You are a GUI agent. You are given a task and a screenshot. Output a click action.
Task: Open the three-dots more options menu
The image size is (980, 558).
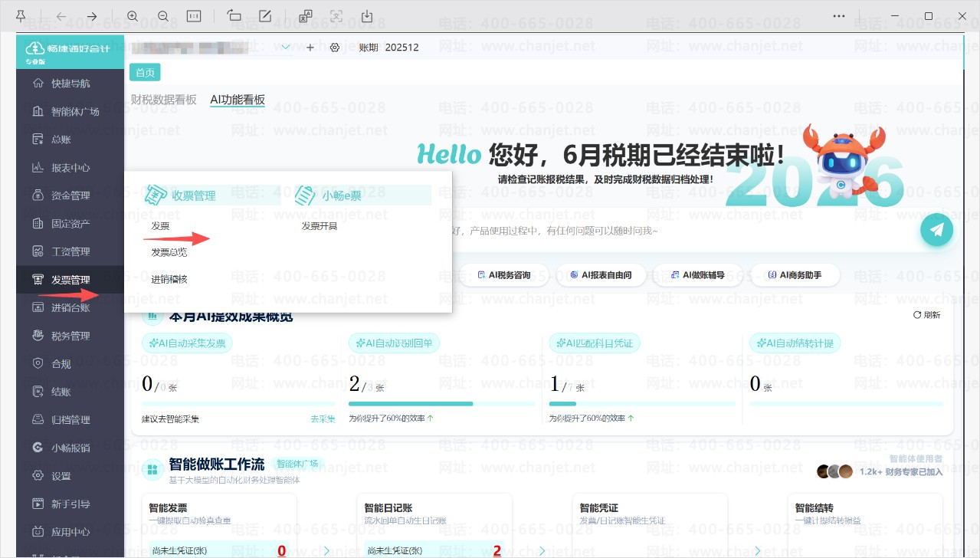click(839, 16)
